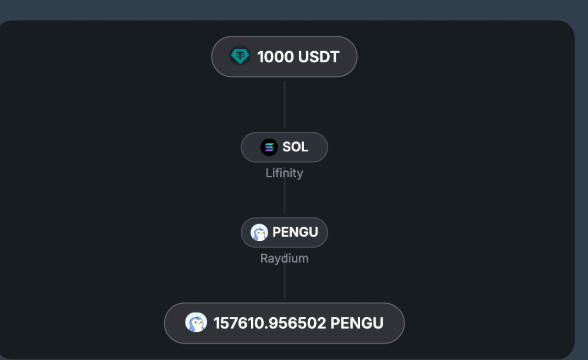588x360 pixels.
Task: Click the penguin icon in PENGU step
Action: click(259, 232)
